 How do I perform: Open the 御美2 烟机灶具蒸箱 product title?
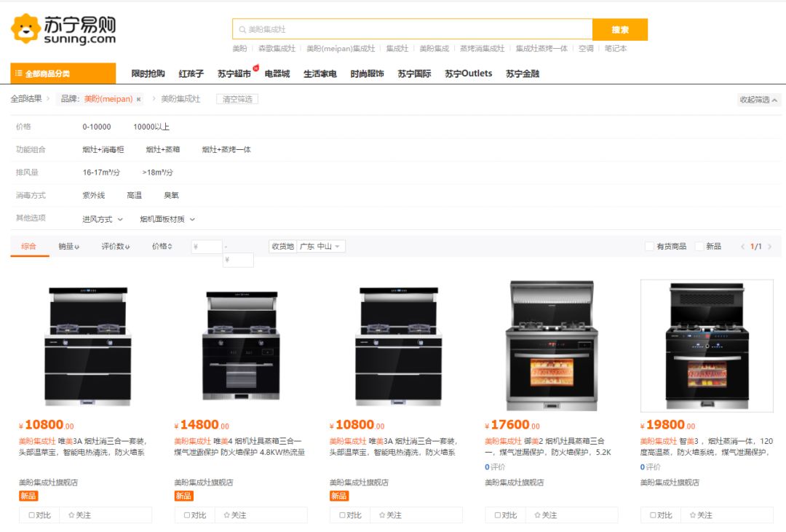tap(548, 447)
